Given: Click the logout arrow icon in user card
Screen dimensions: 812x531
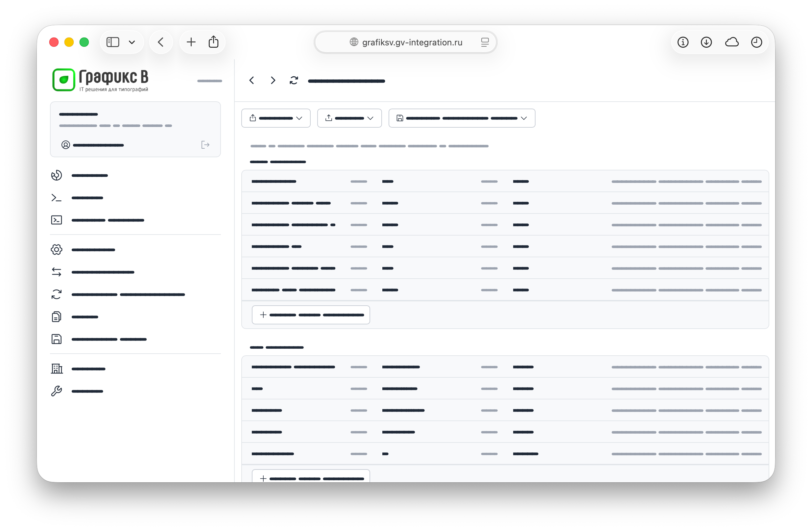Looking at the screenshot, I should [205, 145].
